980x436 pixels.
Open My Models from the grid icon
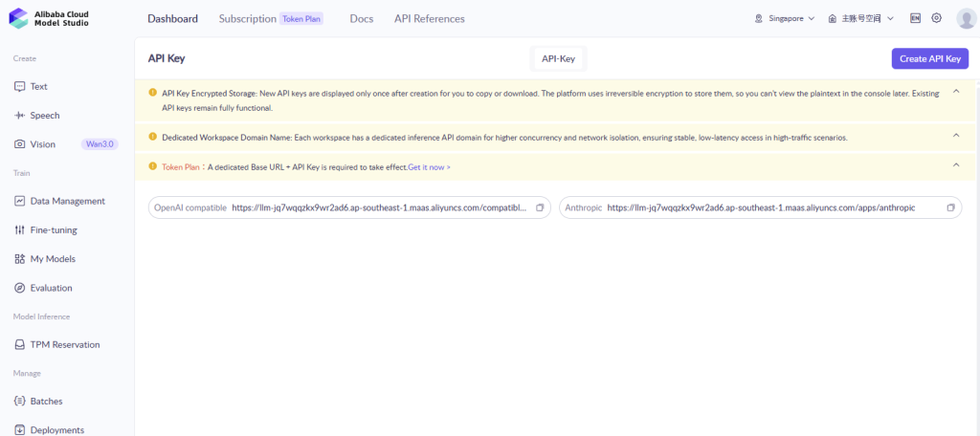(19, 258)
